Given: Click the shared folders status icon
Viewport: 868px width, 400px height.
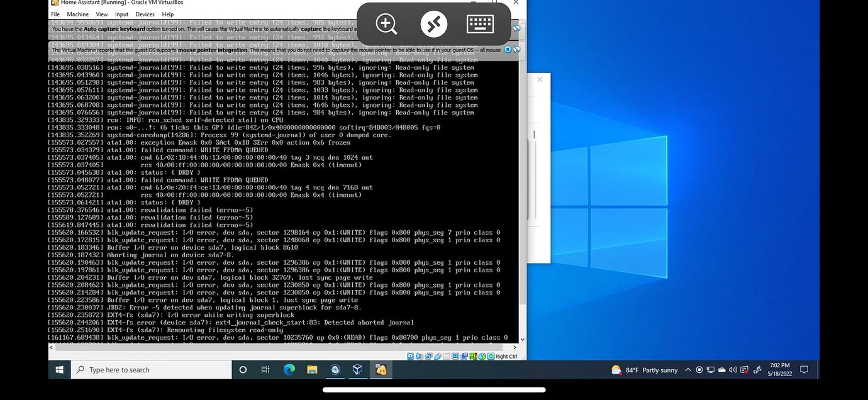Looking at the screenshot, I should click(x=447, y=356).
